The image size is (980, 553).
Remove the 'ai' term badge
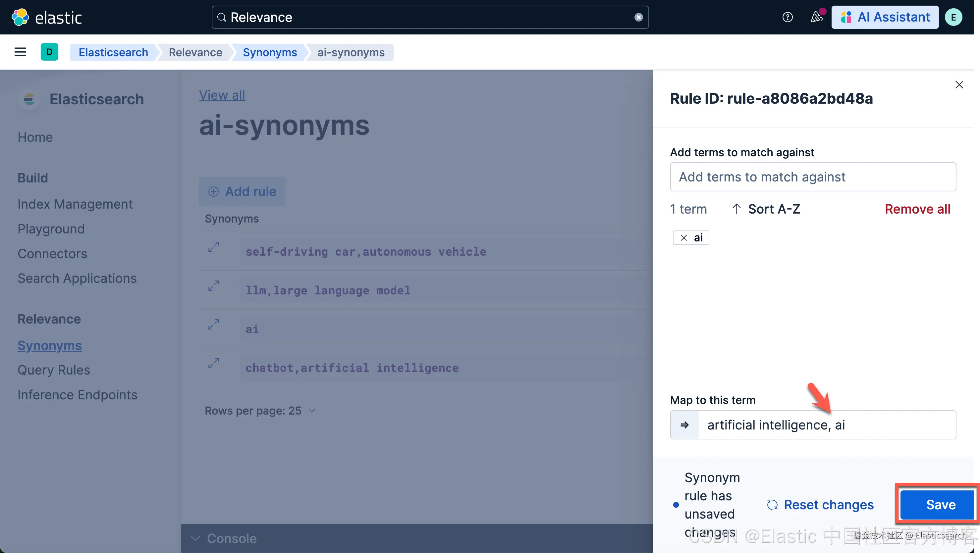683,238
